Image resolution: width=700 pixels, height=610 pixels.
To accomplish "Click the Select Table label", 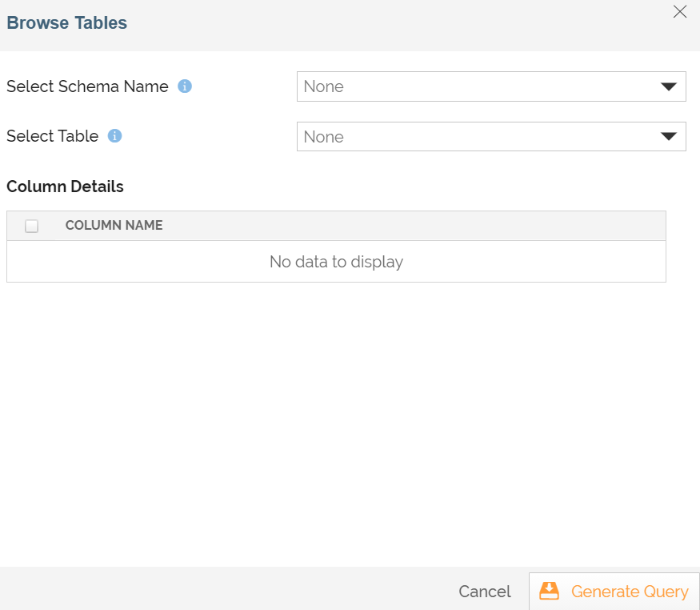I will tap(52, 136).
